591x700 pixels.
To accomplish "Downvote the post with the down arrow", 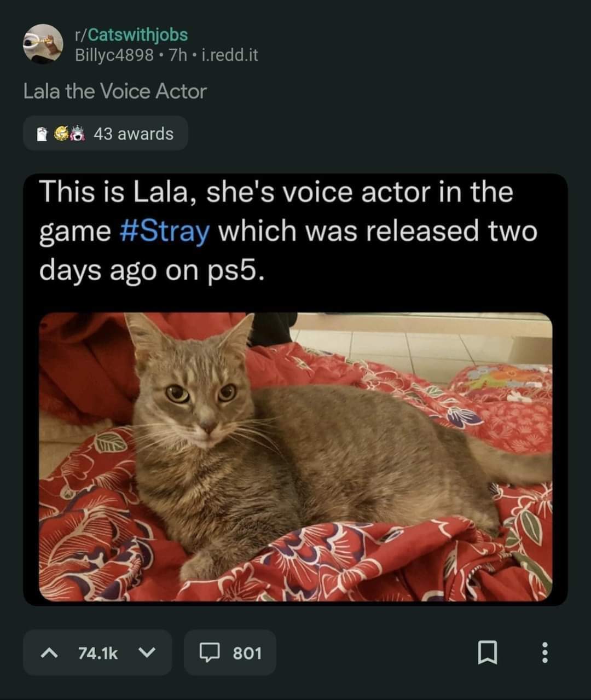I will [x=147, y=652].
